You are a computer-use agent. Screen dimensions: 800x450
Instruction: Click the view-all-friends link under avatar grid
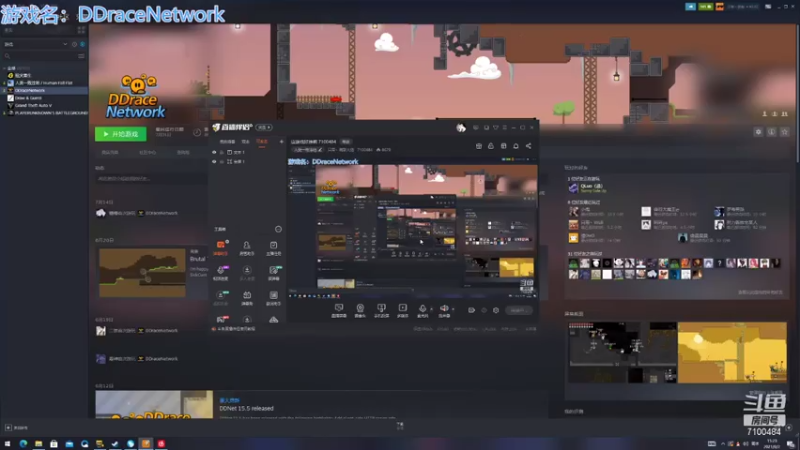click(760, 292)
